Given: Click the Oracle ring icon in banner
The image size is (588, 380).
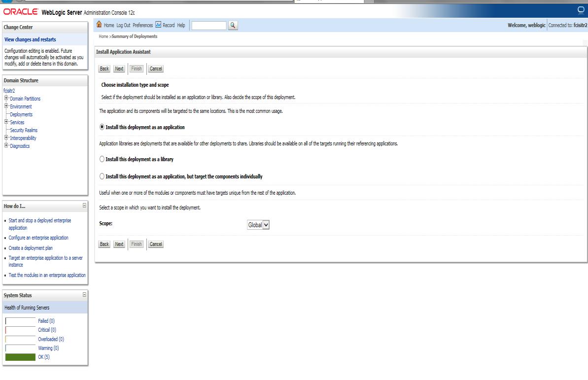Looking at the screenshot, I should click(x=581, y=10).
